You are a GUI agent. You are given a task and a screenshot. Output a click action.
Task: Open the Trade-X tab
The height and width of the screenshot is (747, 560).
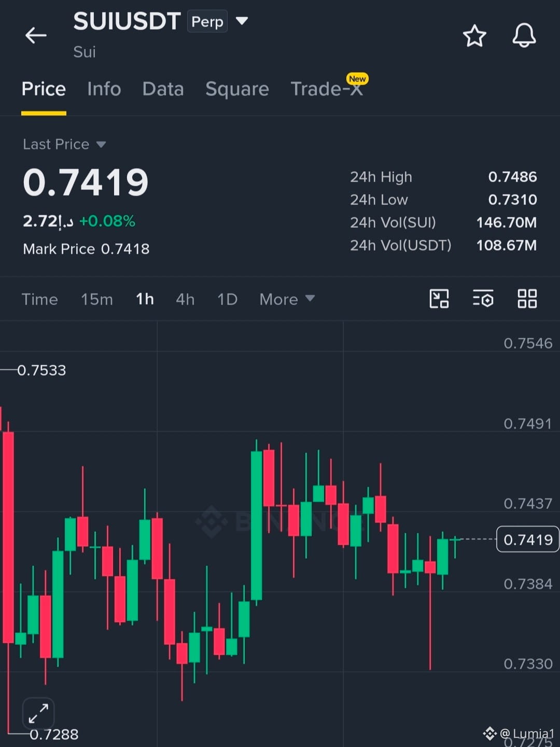tap(327, 89)
